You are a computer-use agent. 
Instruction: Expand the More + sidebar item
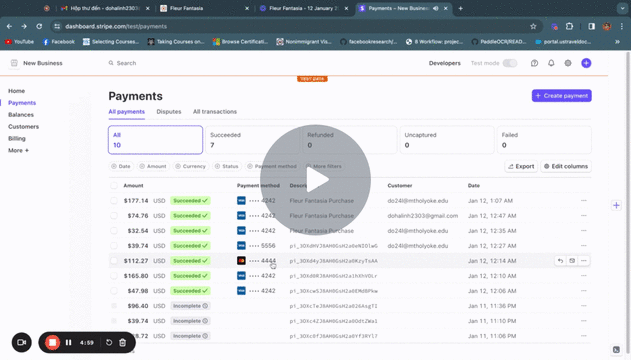(19, 150)
